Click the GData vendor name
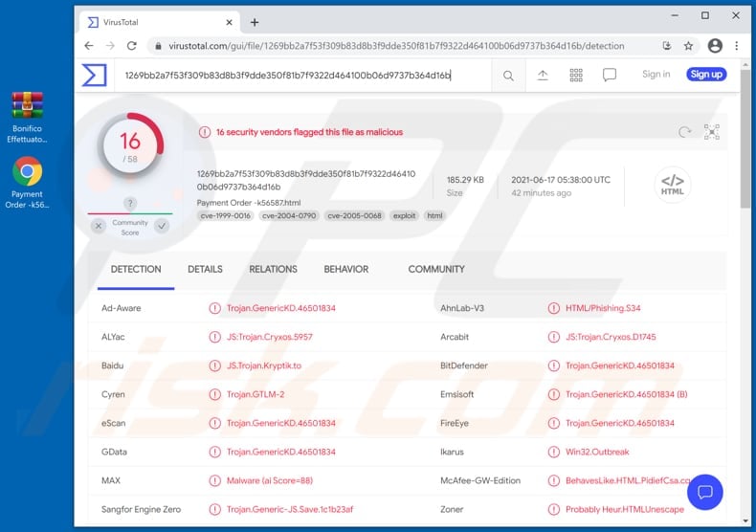Image resolution: width=756 pixels, height=532 pixels. (x=114, y=452)
